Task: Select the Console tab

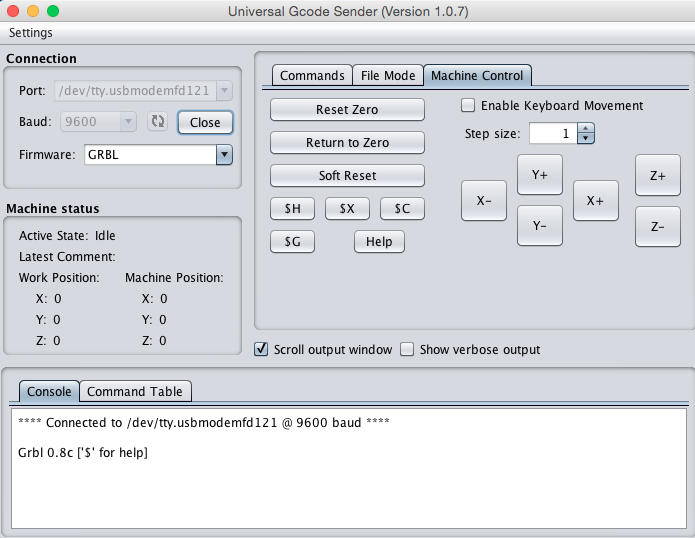Action: [x=49, y=391]
